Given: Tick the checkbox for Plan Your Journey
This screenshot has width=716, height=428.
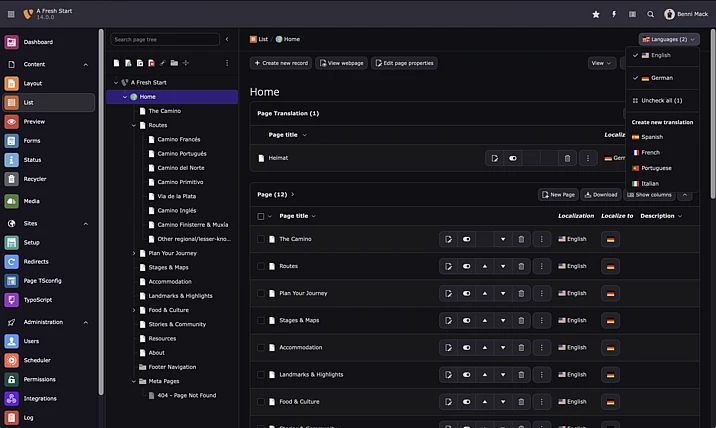Looking at the screenshot, I should [x=261, y=293].
